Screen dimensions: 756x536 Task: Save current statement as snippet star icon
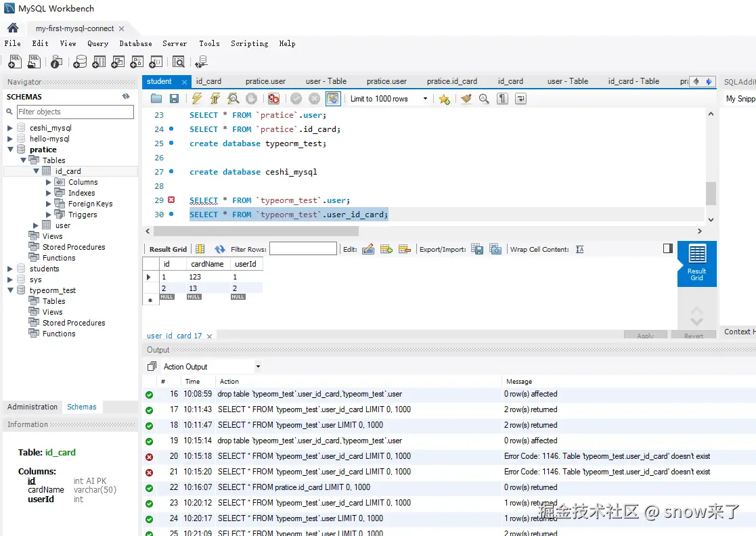pyautogui.click(x=444, y=99)
